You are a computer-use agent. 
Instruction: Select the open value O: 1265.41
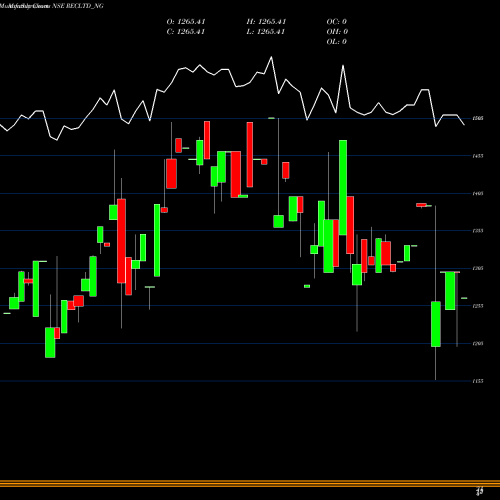pos(186,22)
